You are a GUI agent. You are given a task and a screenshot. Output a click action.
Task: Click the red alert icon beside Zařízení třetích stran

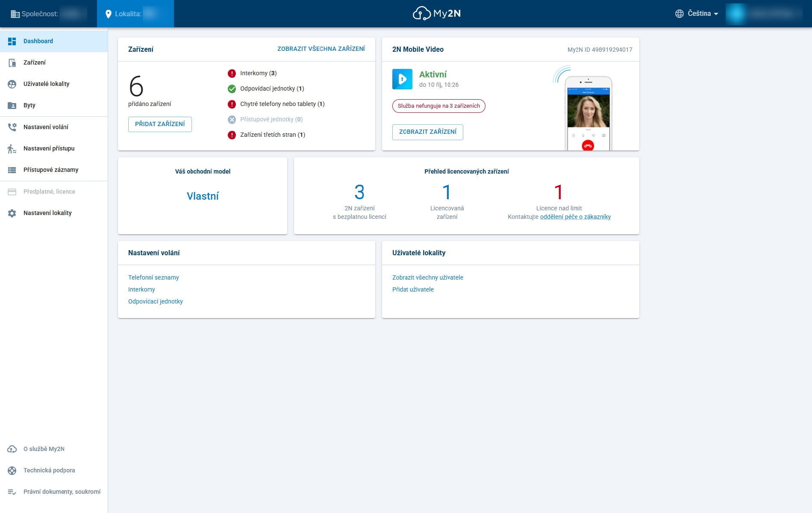pos(232,135)
